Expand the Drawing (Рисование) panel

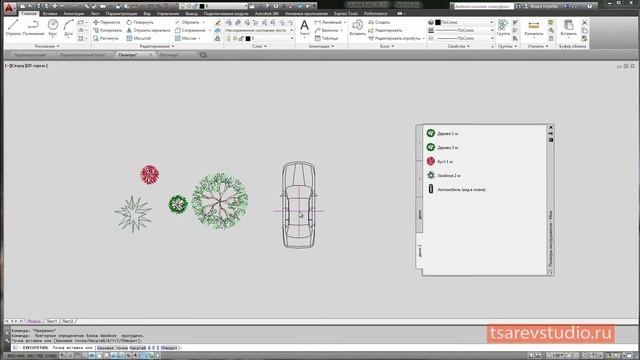click(x=47, y=46)
